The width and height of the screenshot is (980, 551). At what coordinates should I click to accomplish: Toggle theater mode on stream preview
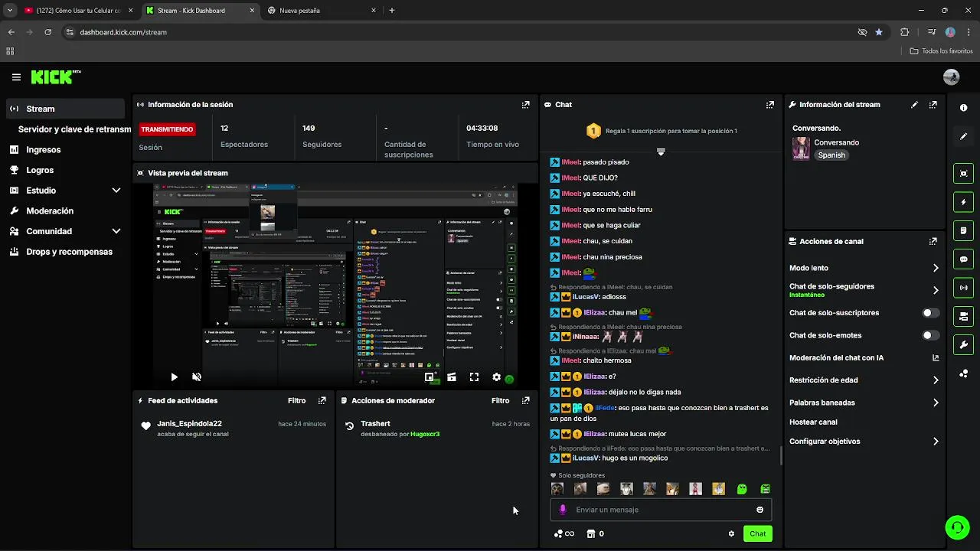pos(452,377)
